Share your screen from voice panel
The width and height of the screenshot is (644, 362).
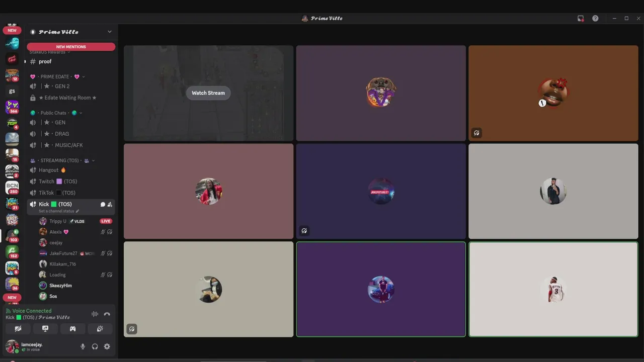[x=45, y=329]
